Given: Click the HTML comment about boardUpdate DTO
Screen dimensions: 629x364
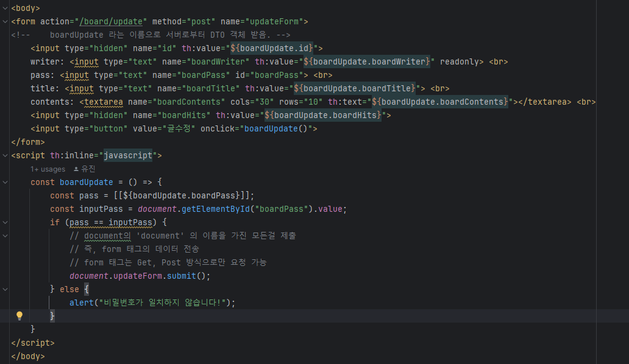Looking at the screenshot, I should (151, 35).
